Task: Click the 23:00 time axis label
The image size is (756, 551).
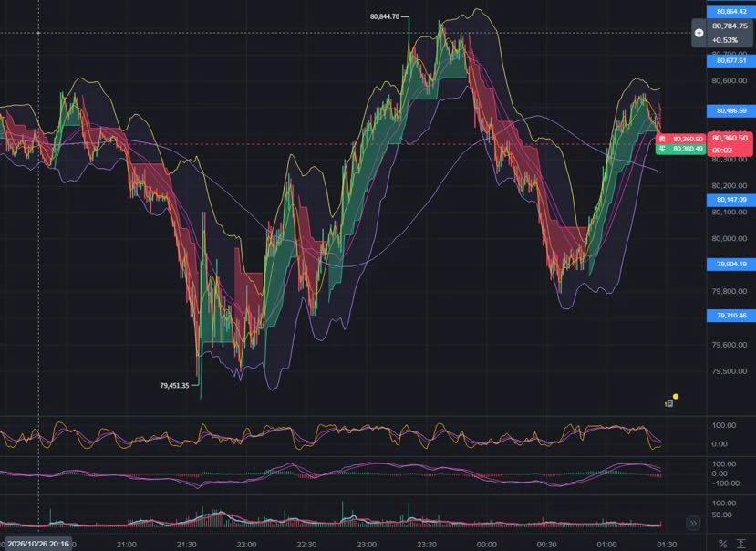Action: click(x=367, y=545)
